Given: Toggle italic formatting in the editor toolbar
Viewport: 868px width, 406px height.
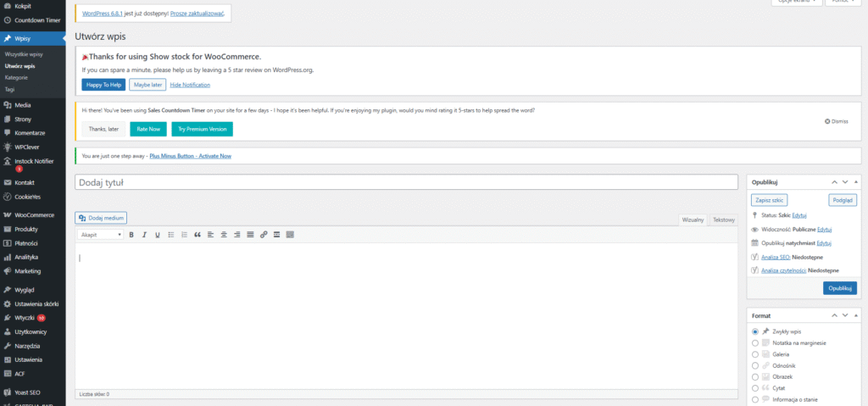Looking at the screenshot, I should tap(144, 235).
